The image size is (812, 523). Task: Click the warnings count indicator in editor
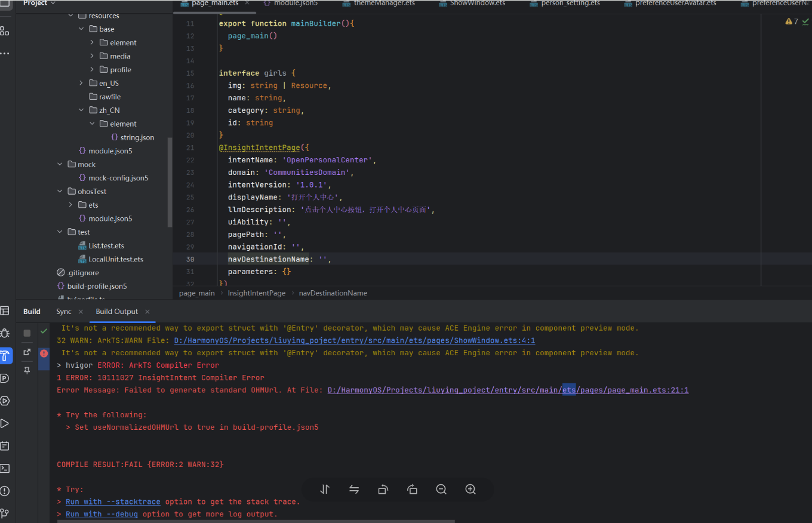tap(792, 21)
